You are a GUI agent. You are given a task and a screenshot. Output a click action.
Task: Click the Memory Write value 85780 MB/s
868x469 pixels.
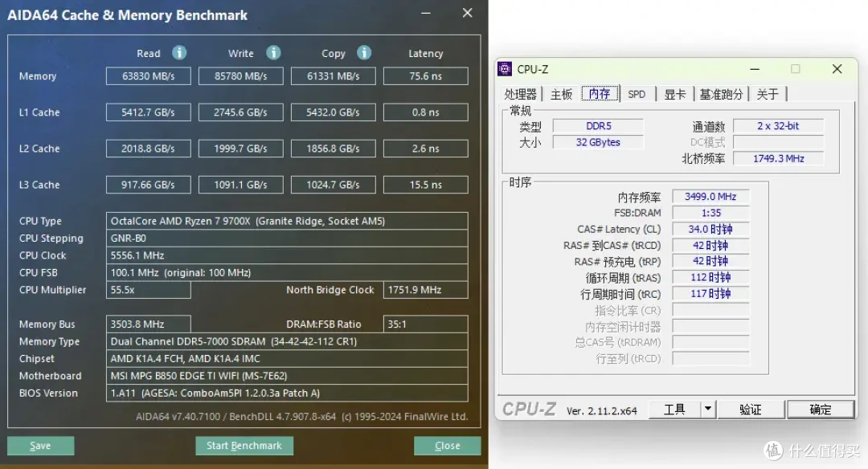(241, 75)
